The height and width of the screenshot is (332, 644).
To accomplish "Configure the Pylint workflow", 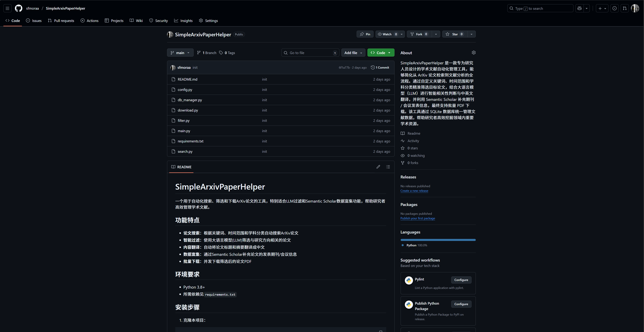I will tap(461, 280).
